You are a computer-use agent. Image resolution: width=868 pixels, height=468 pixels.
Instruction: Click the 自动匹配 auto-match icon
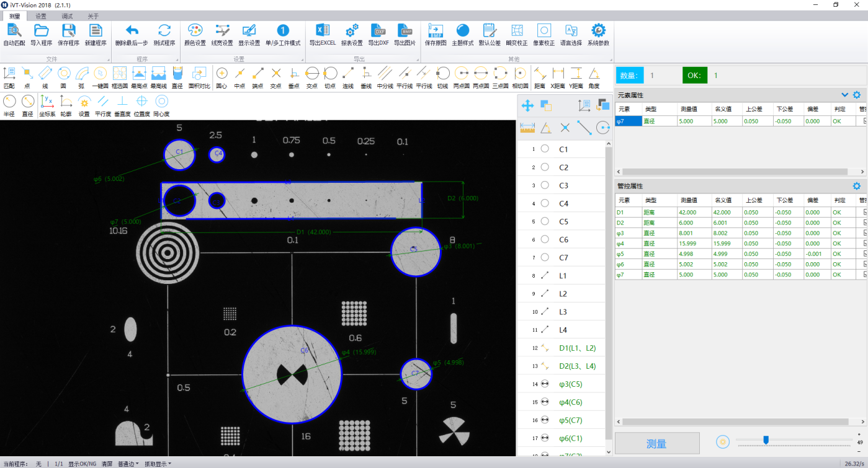[14, 33]
